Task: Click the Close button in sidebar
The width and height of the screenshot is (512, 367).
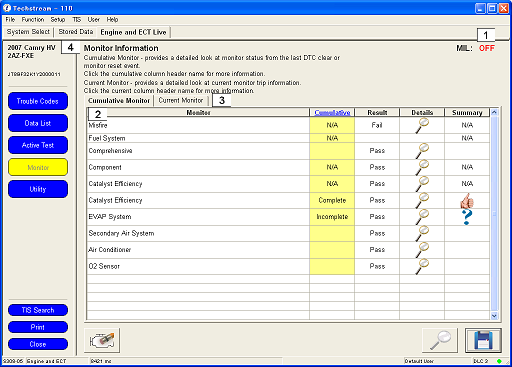Action: pos(38,344)
